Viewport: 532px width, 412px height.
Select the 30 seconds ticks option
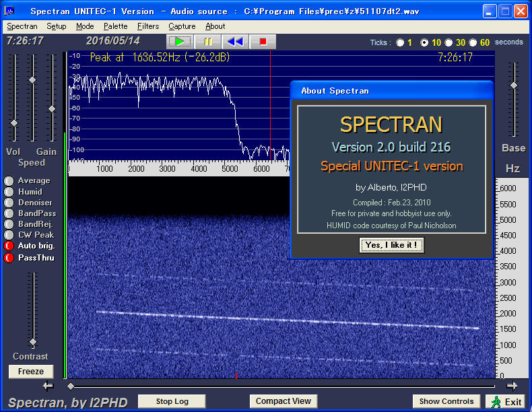coord(448,42)
